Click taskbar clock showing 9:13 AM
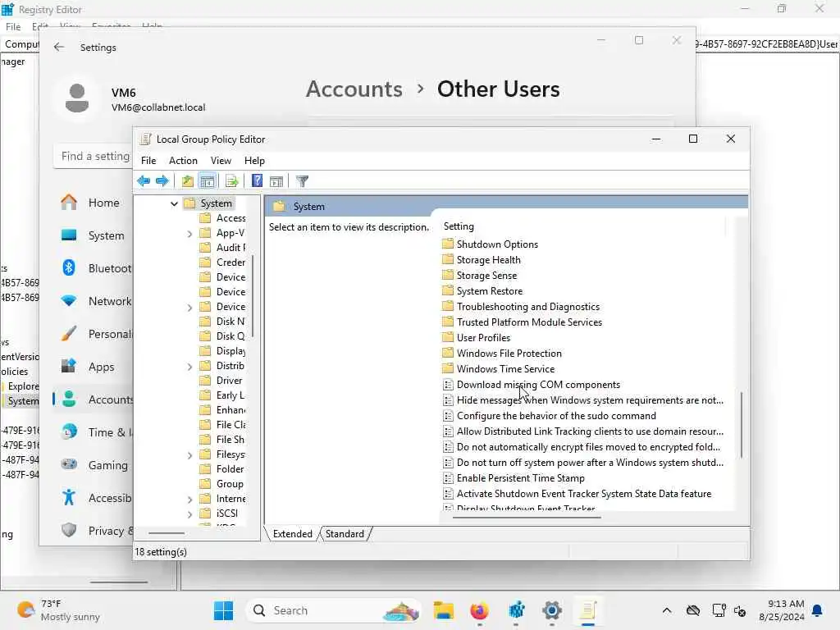 coord(781,610)
